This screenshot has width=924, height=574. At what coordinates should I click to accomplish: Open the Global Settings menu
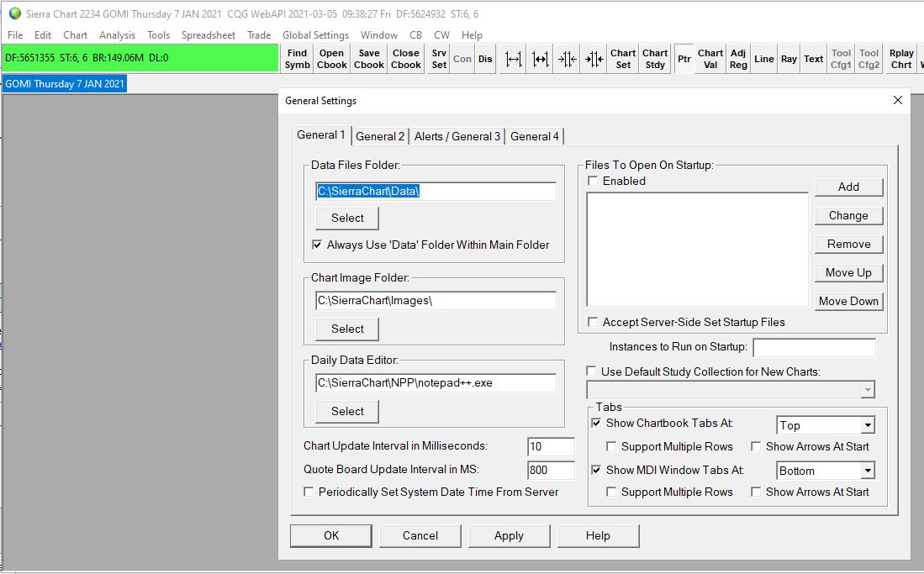[315, 34]
